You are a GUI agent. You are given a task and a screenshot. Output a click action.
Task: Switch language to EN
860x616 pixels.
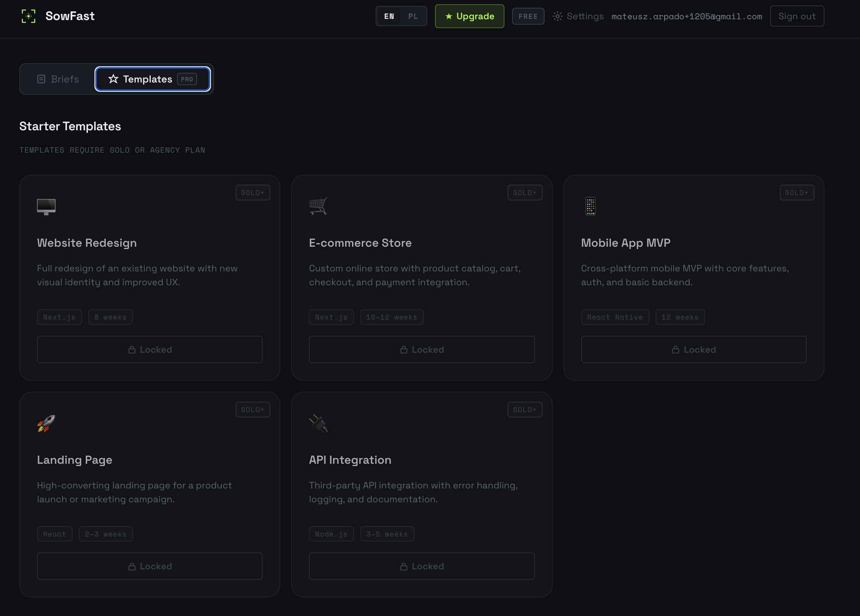[x=389, y=16]
